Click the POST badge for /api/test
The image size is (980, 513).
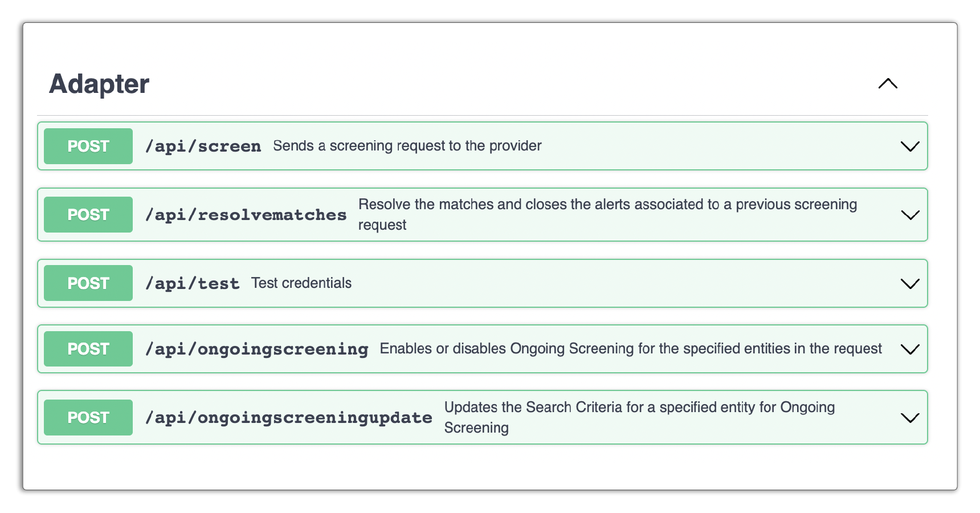pyautogui.click(x=88, y=283)
